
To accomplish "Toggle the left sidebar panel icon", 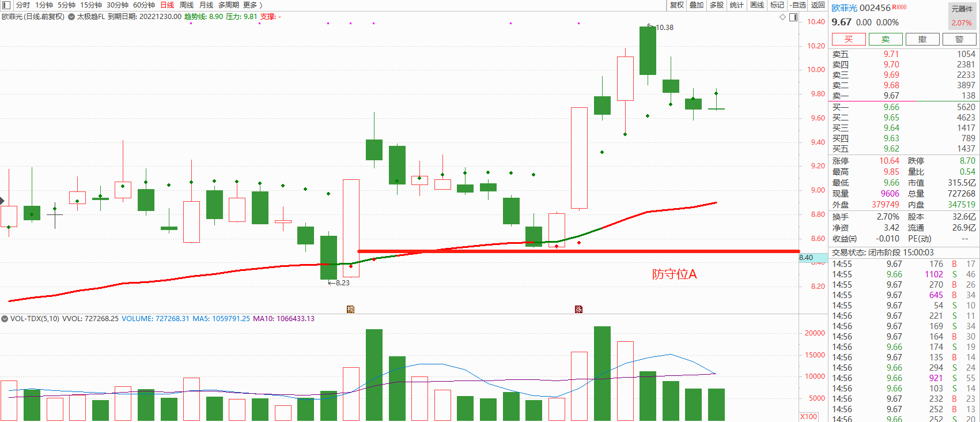I will [6, 5].
